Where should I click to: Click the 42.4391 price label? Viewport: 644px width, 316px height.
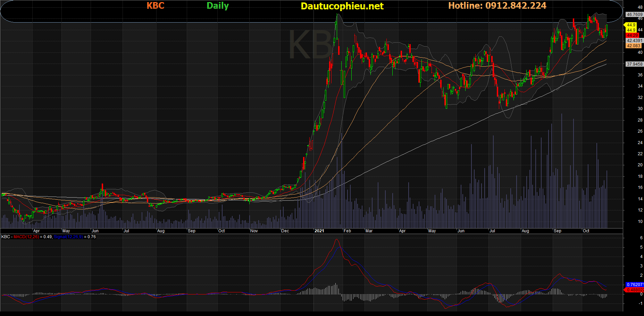[634, 41]
